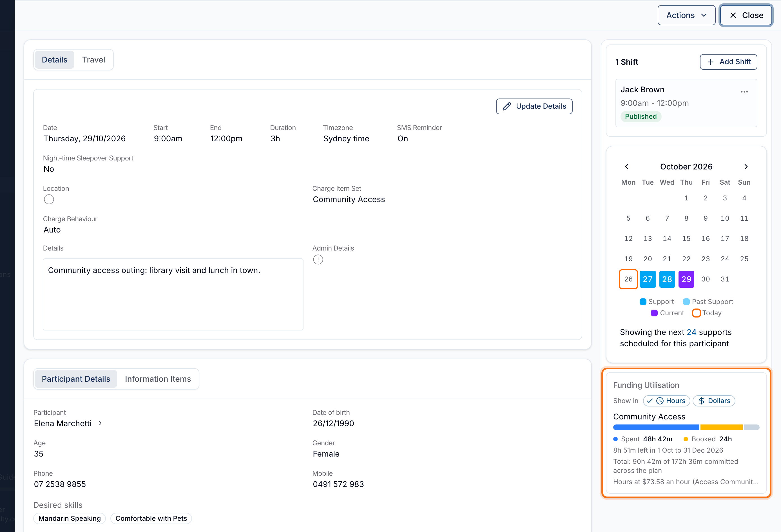Viewport: 781px width, 532px height.
Task: Select October 27 support day
Action: click(x=647, y=279)
